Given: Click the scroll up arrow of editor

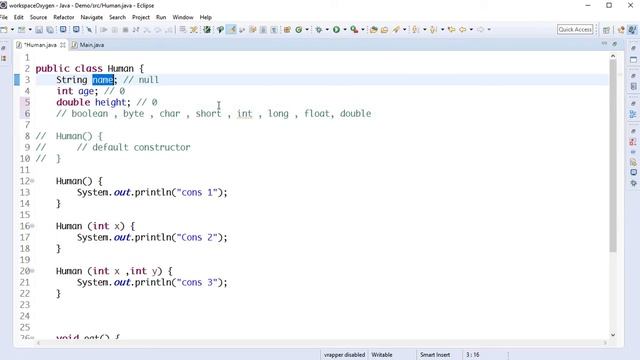Looking at the screenshot, I should click(613, 56).
